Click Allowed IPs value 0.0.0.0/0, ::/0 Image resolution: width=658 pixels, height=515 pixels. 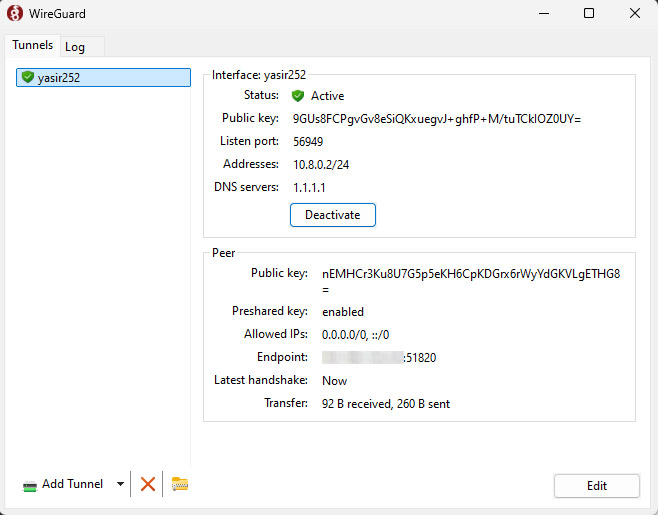pos(355,335)
